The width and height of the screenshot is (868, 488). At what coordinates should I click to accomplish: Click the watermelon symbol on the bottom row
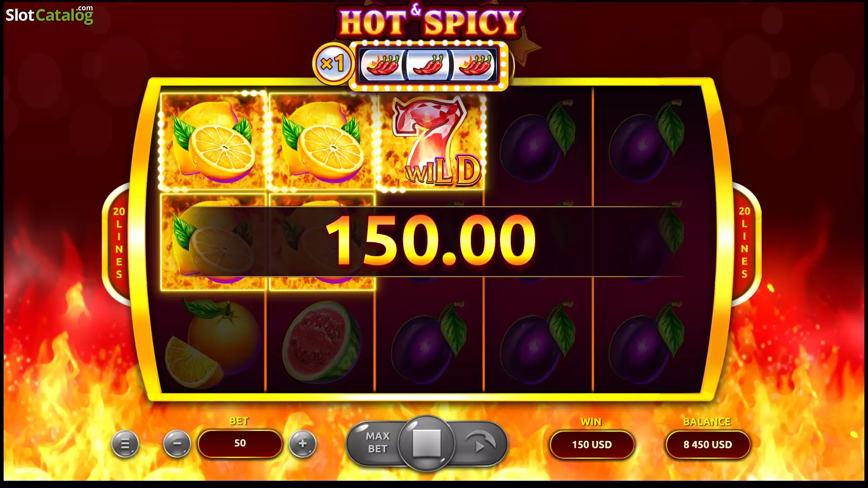point(322,342)
